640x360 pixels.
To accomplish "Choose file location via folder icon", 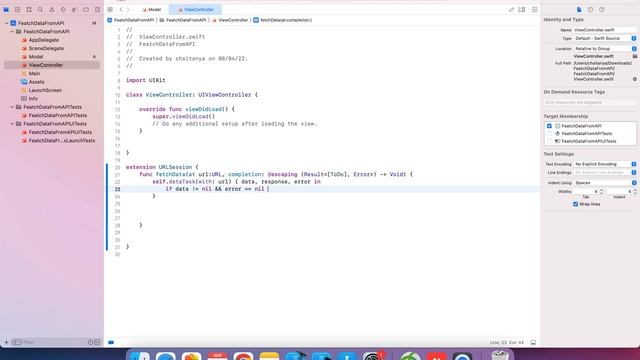I will click(x=635, y=56).
